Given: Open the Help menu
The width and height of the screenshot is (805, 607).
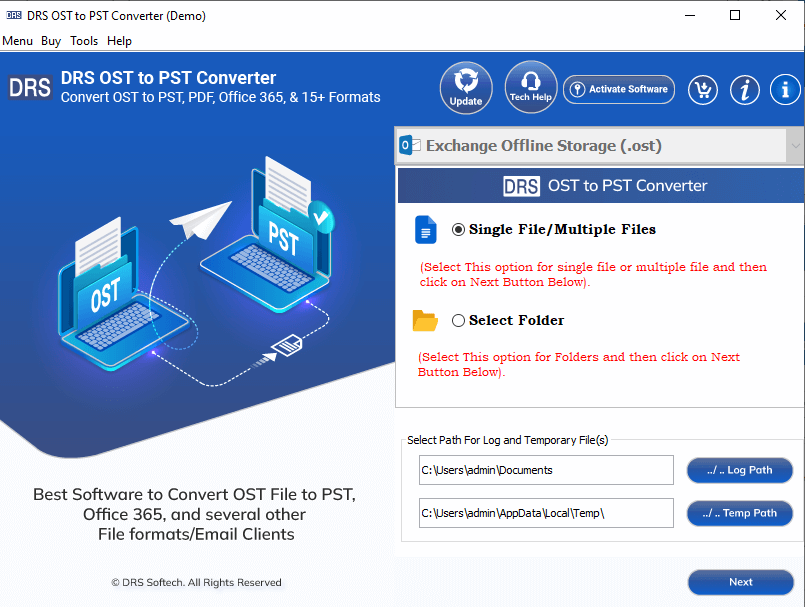Looking at the screenshot, I should [119, 41].
